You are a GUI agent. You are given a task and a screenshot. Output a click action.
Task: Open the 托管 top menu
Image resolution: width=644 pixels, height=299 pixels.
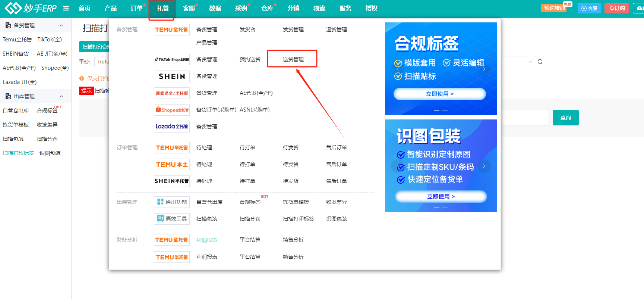163,8
